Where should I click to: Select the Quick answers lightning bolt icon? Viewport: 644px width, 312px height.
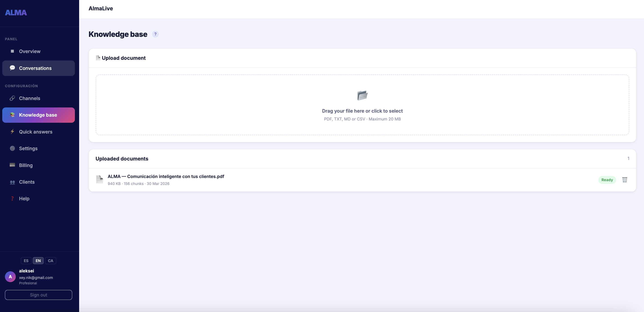click(12, 132)
